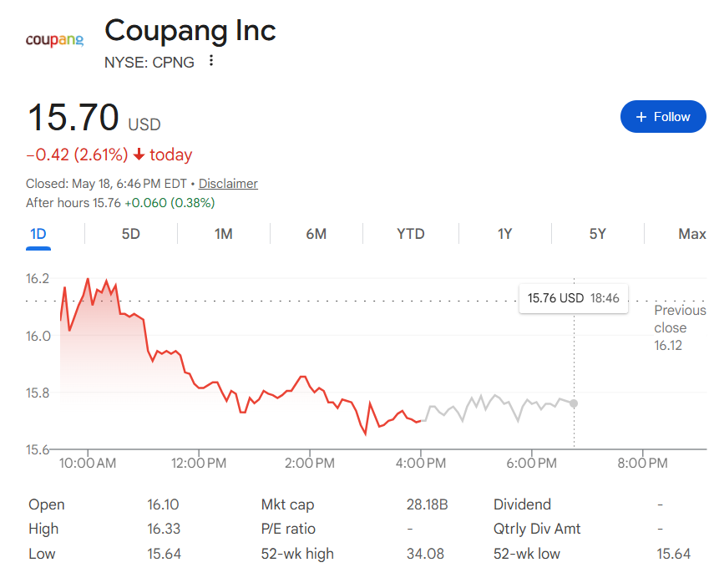
Task: Open the three-dot options menu beside NYSE: CPNG
Action: tap(210, 61)
